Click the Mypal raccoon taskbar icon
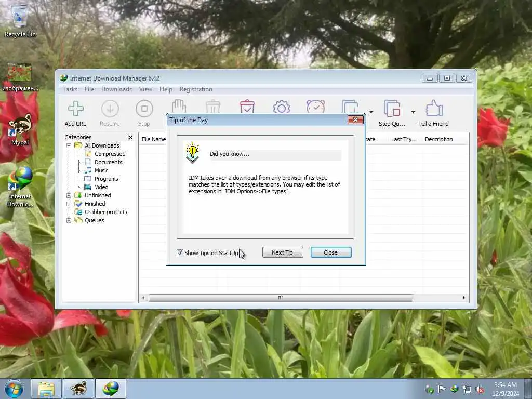532x399 pixels. (x=78, y=389)
